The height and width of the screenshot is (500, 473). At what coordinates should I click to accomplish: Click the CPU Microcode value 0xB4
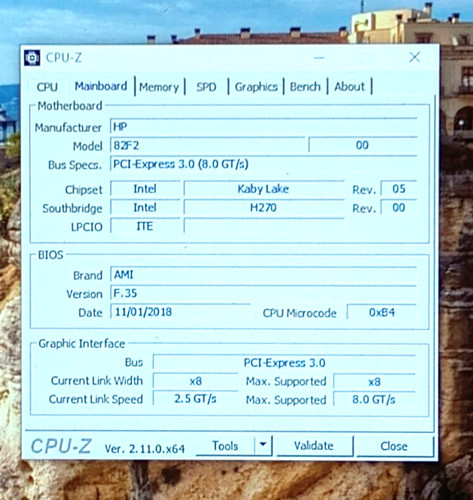[382, 312]
